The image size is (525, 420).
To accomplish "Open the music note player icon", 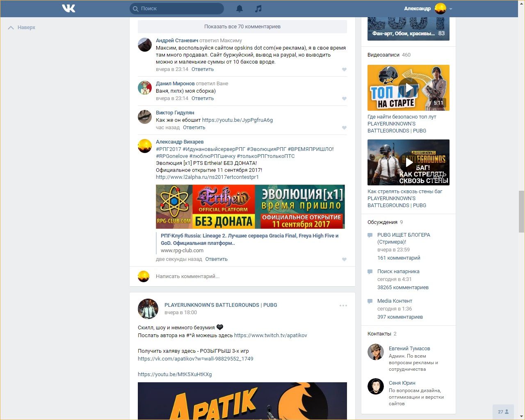I will (258, 8).
